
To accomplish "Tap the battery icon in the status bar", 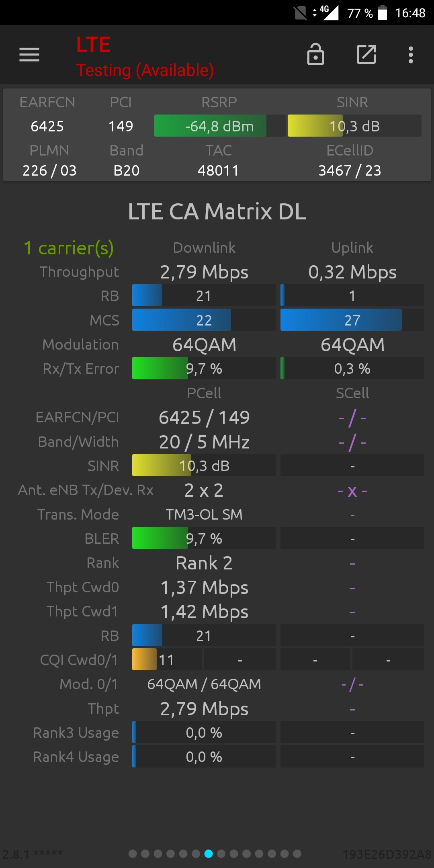I will [x=383, y=13].
